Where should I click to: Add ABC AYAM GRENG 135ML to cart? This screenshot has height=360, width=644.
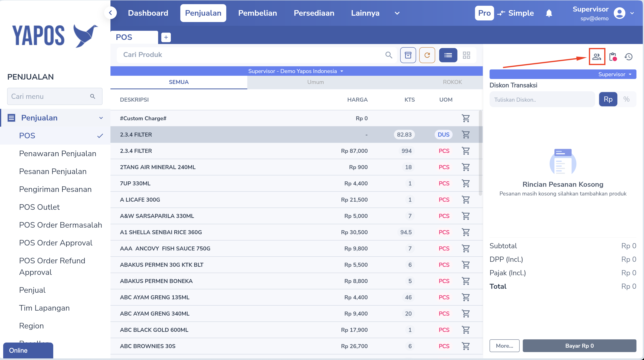click(465, 297)
